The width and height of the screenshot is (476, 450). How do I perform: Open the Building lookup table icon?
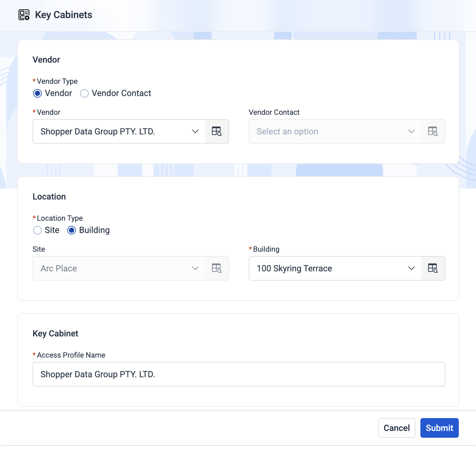tap(433, 268)
